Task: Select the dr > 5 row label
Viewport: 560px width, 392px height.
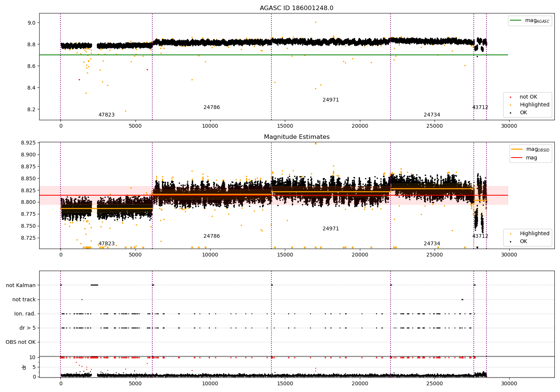Action: click(28, 328)
